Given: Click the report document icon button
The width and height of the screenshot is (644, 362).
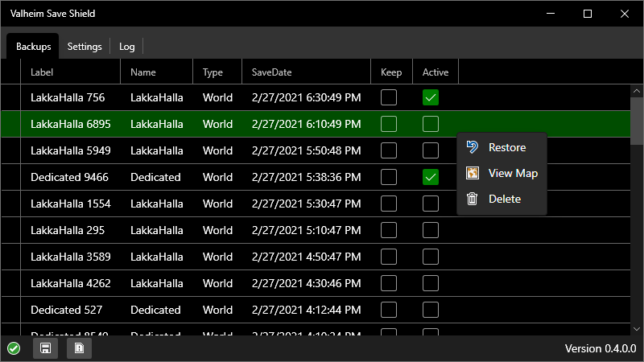Looking at the screenshot, I should point(79,348).
